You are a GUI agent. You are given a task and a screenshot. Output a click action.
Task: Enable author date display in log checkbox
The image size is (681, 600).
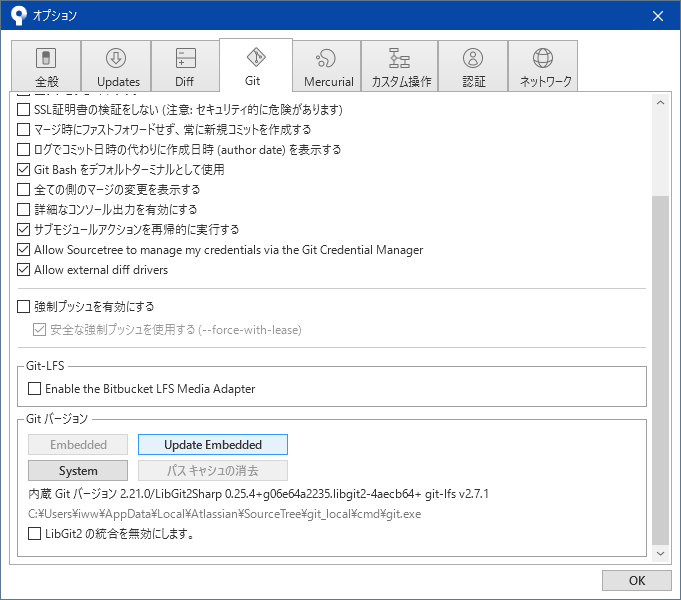tap(23, 149)
